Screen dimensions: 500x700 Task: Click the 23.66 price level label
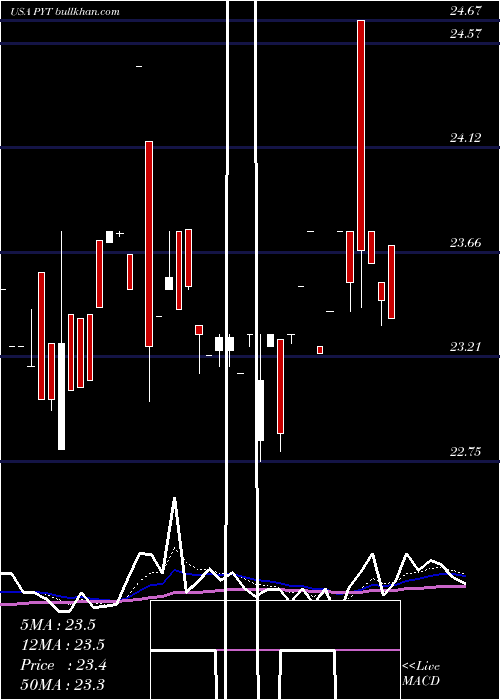click(466, 243)
